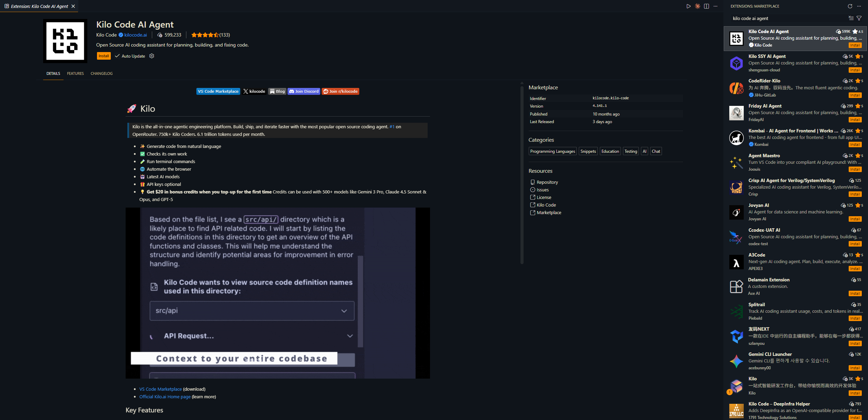Select the Kilo SSY AI Agent icon
868x420 pixels.
click(x=736, y=63)
